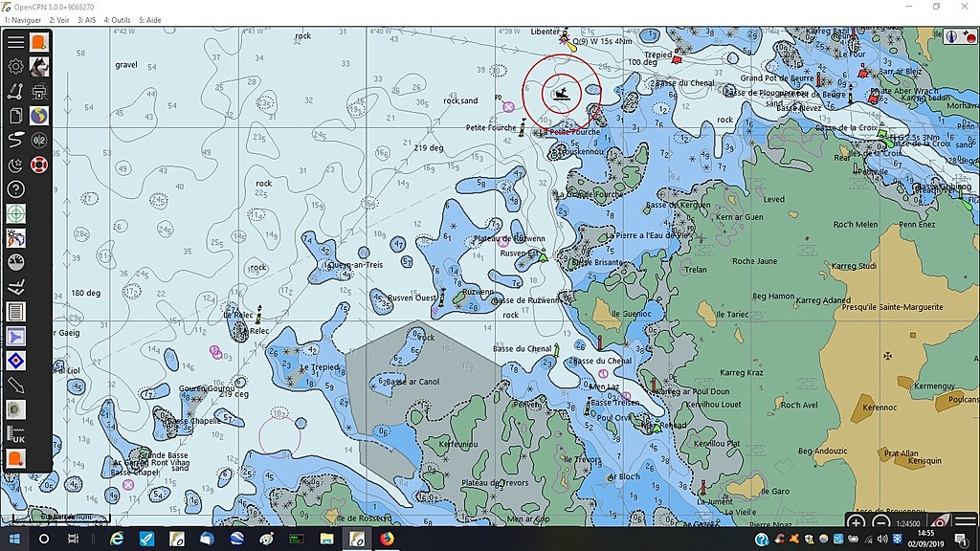Image resolution: width=980 pixels, height=551 pixels.
Task: Open Task View in the taskbar
Action: click(x=73, y=539)
